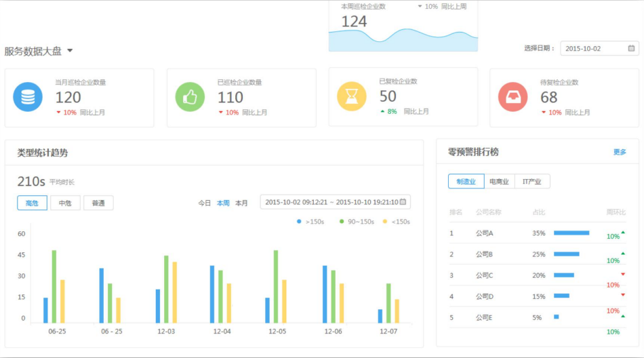The height and width of the screenshot is (358, 644).
Task: Click the 更多 link in ranking panel
Action: (620, 152)
